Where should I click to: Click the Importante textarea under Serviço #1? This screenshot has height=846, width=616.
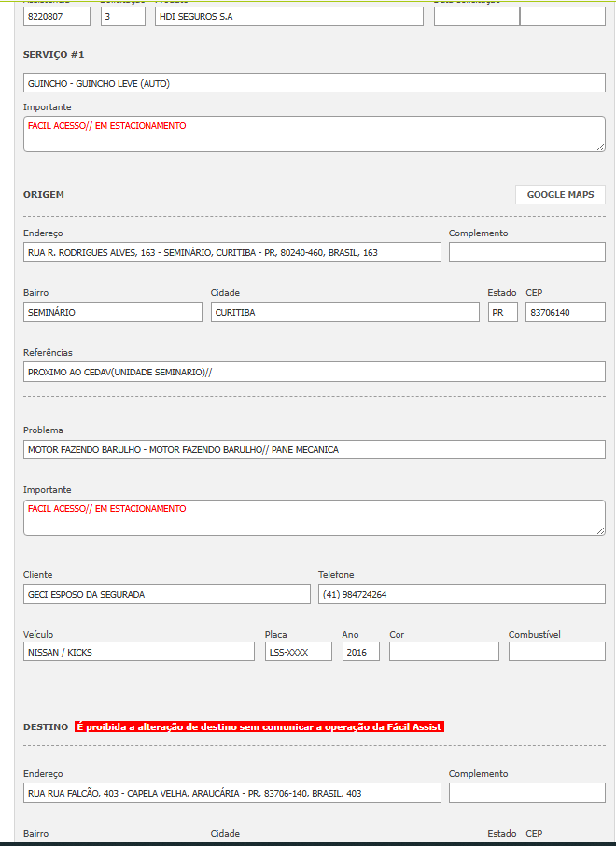314,134
